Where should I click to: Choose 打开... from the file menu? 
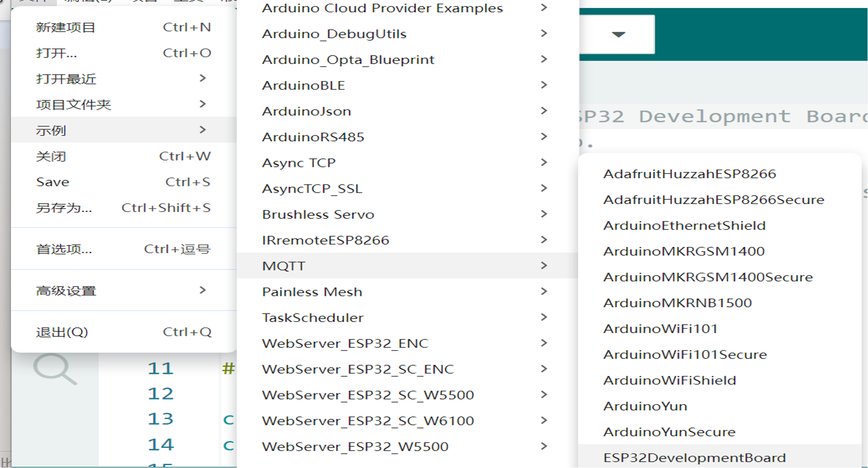pyautogui.click(x=124, y=53)
